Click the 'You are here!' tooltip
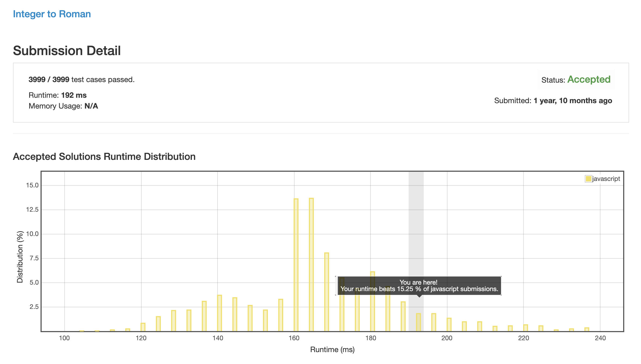The image size is (641, 364). 419,286
